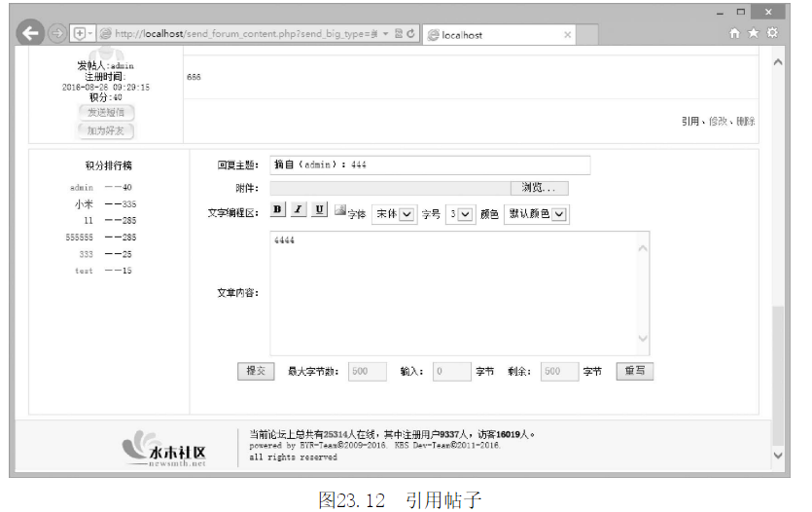Click the 引用 quote link

coord(690,122)
